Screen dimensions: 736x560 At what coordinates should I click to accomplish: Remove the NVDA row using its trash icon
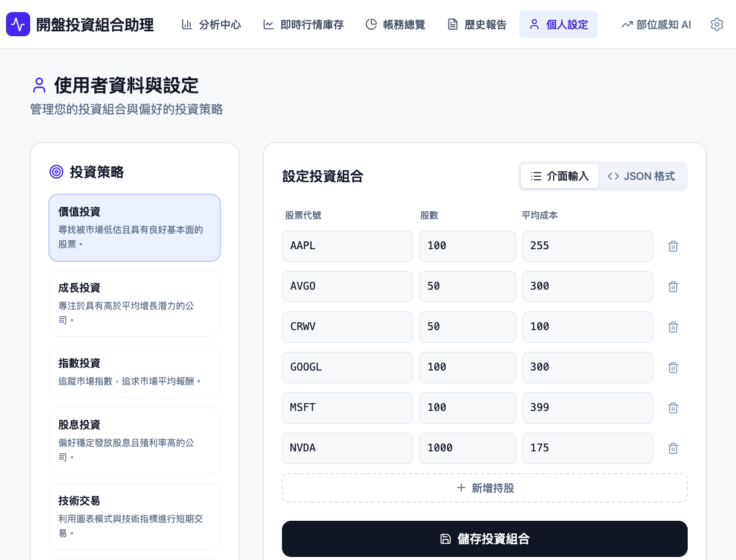(673, 448)
